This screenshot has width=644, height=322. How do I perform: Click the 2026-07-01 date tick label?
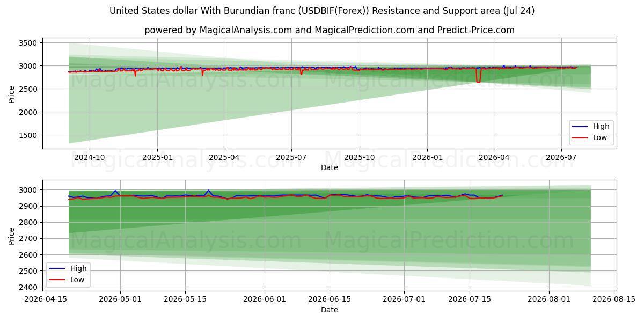[404, 299]
